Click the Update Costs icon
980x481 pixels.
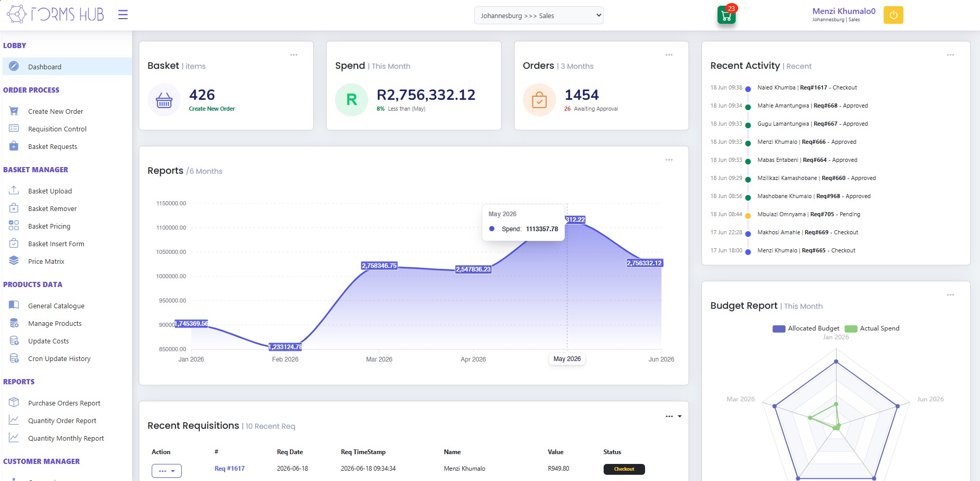(14, 340)
